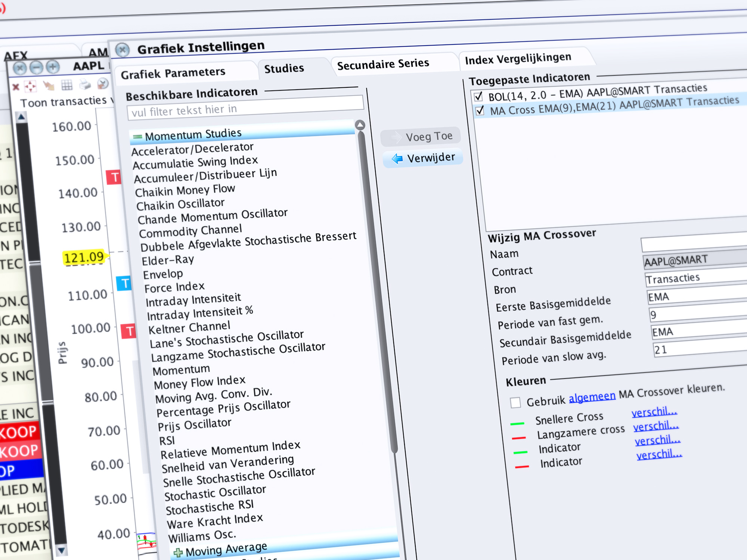Click the clock icon in AAPL chart toolbar
747x560 pixels.
[x=102, y=84]
